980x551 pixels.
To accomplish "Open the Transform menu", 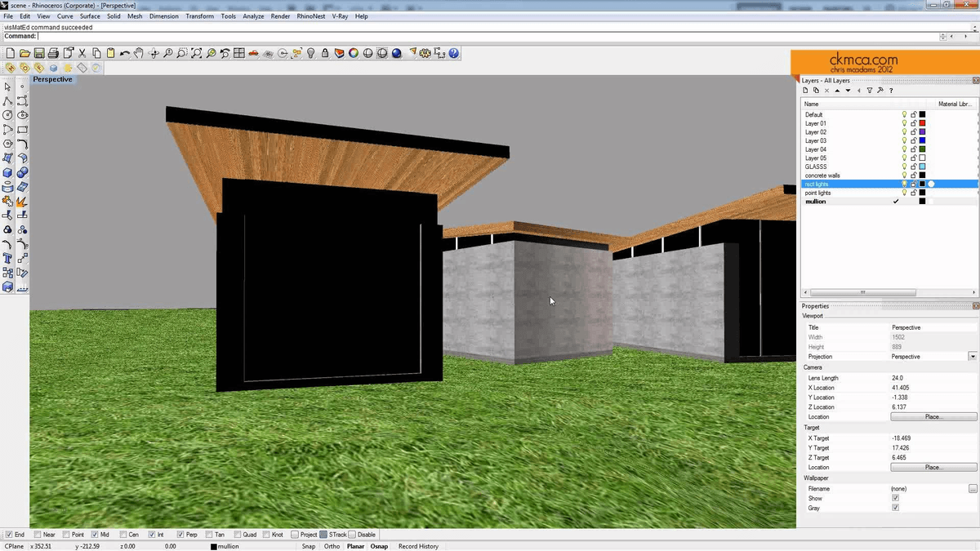I will coord(199,16).
